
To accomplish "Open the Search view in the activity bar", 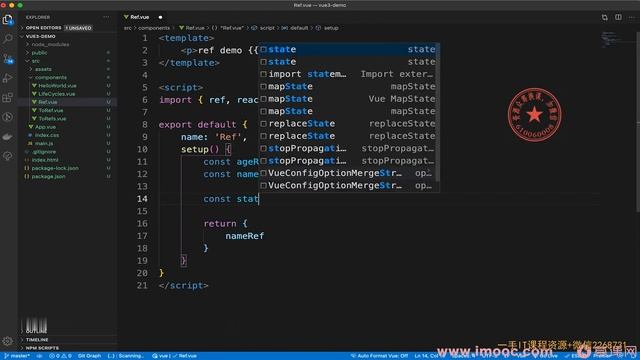I will tap(8, 39).
